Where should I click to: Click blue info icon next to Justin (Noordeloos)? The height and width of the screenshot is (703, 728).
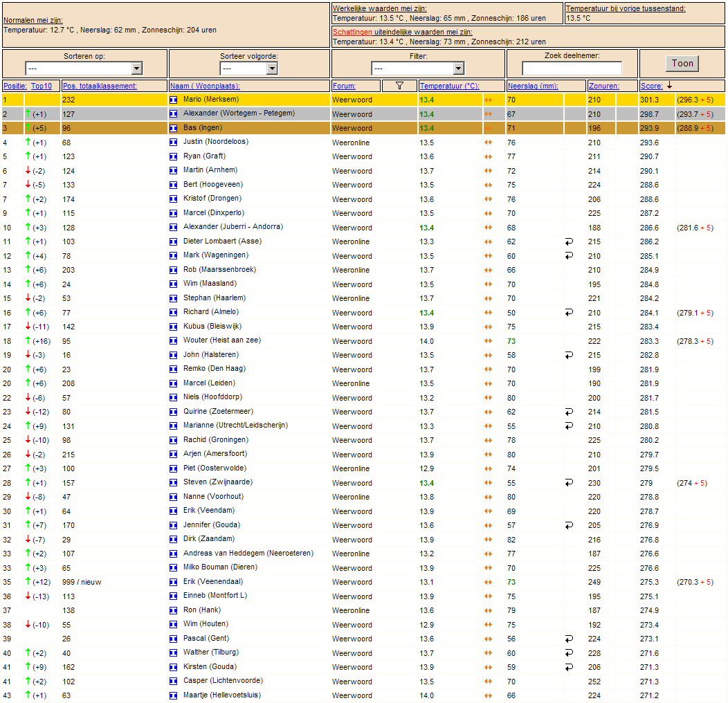pyautogui.click(x=173, y=143)
